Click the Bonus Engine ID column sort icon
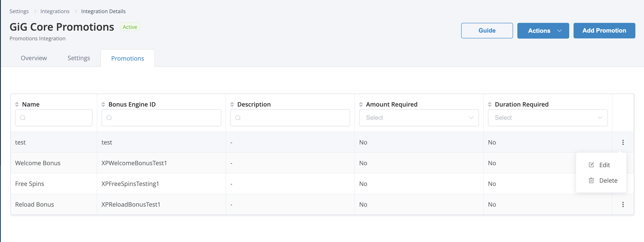The image size is (644, 242). coord(104,104)
